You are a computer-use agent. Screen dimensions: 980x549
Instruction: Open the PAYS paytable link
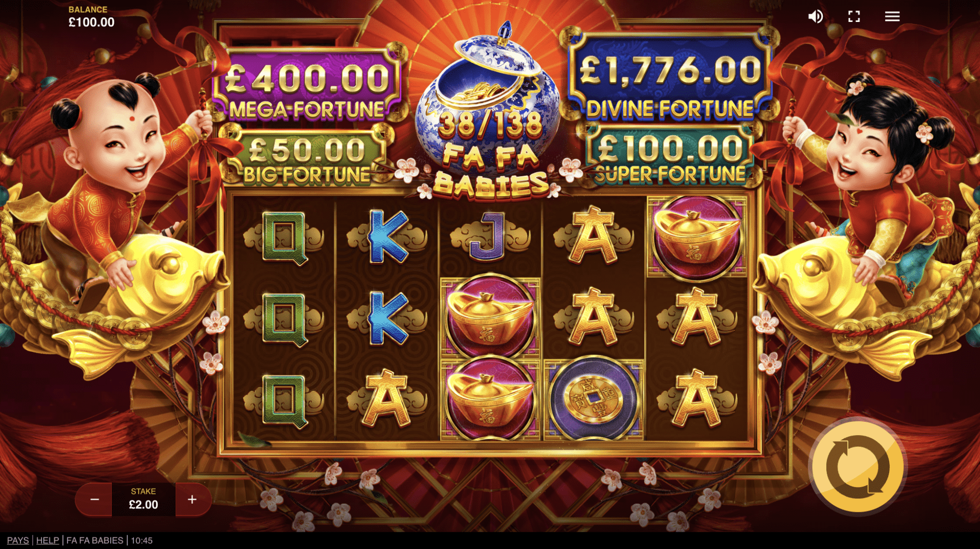pos(18,540)
